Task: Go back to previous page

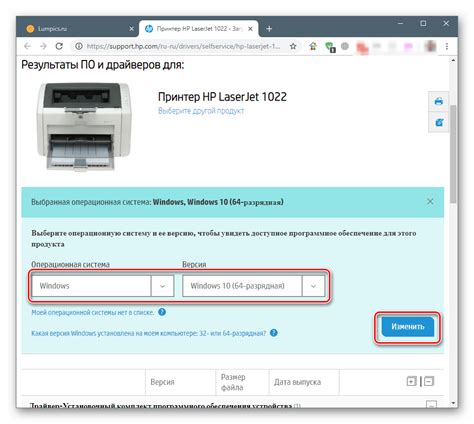Action: 27,46
